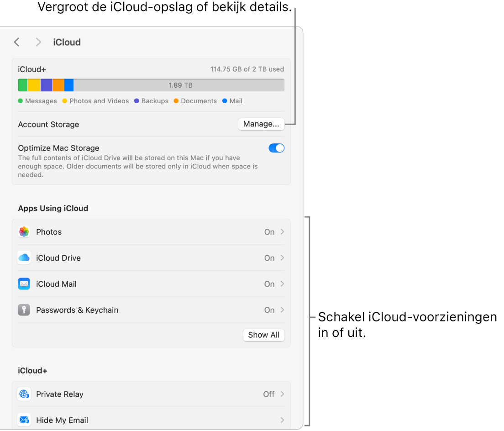Screen dimensions: 504x431
Task: Open the Hide My Email chevron
Action: (283, 420)
